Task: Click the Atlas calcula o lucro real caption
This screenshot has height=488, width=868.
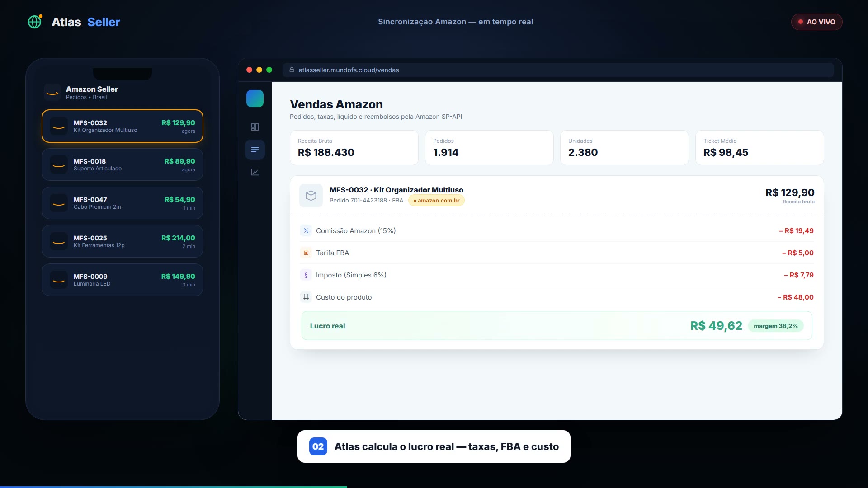Action: point(447,446)
